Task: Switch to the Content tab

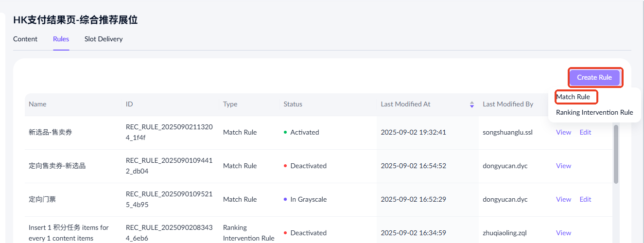Action: tap(25, 39)
